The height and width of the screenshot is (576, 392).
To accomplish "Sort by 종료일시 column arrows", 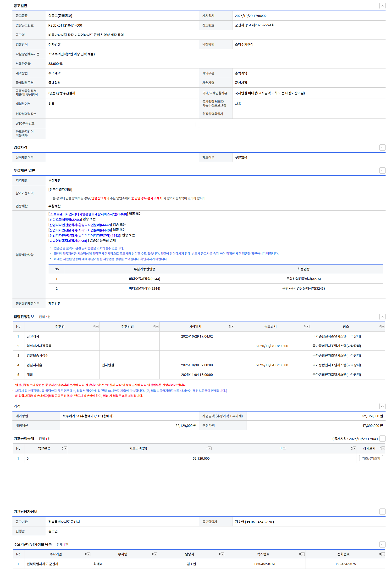I will tap(305, 326).
